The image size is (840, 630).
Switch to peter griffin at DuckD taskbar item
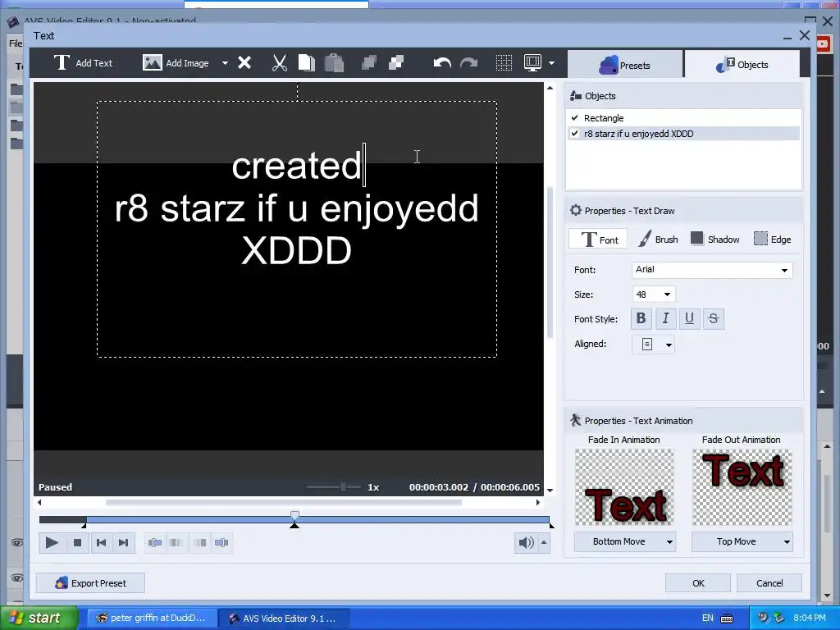pos(152,618)
